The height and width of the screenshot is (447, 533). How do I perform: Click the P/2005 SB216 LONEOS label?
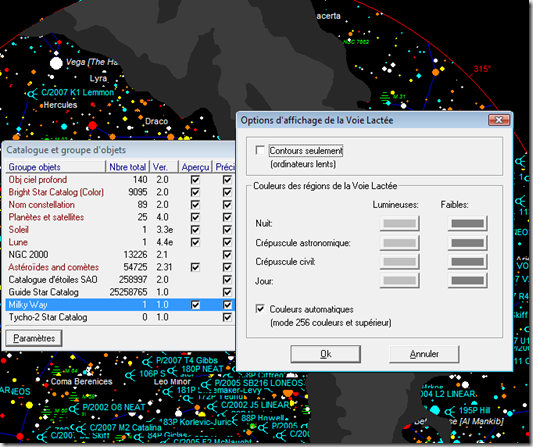(x=259, y=383)
